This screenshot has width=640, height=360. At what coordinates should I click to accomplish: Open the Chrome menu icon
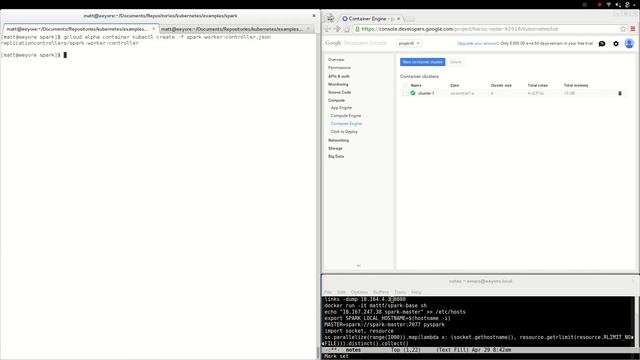633,29
